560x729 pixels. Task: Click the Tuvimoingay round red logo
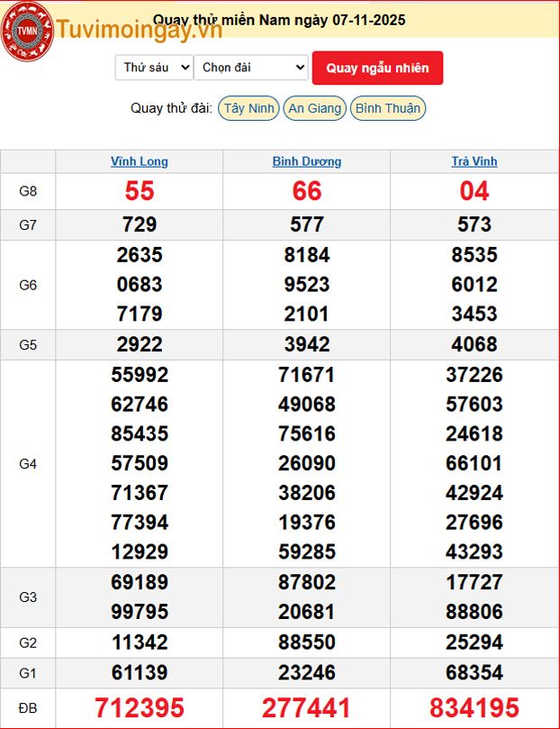click(27, 34)
